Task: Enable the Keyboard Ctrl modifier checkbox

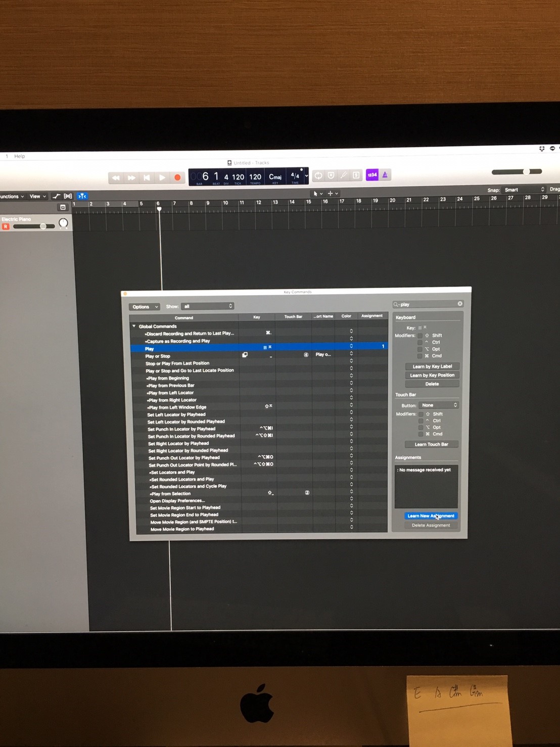Action: tap(420, 342)
